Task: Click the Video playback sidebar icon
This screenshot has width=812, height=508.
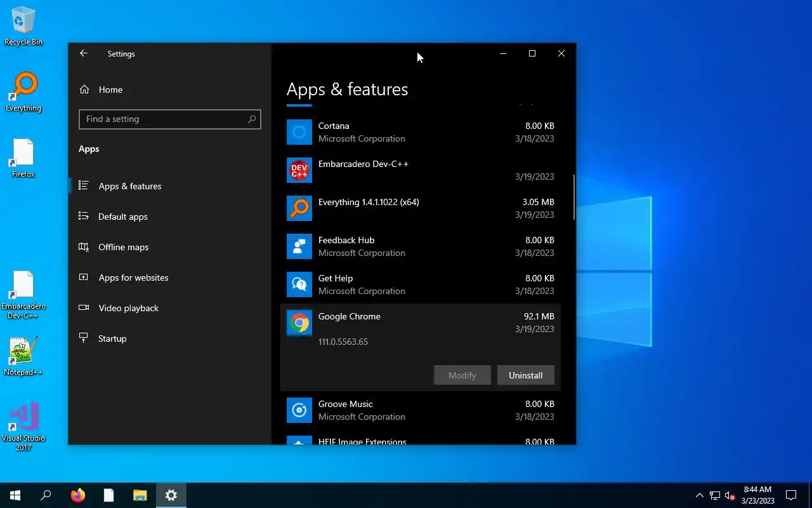Action: [x=83, y=308]
